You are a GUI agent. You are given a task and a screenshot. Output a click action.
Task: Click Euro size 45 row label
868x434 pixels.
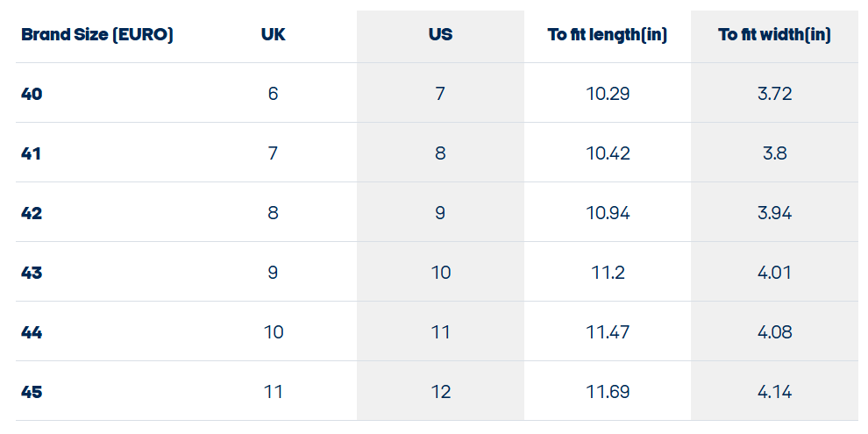pos(32,392)
